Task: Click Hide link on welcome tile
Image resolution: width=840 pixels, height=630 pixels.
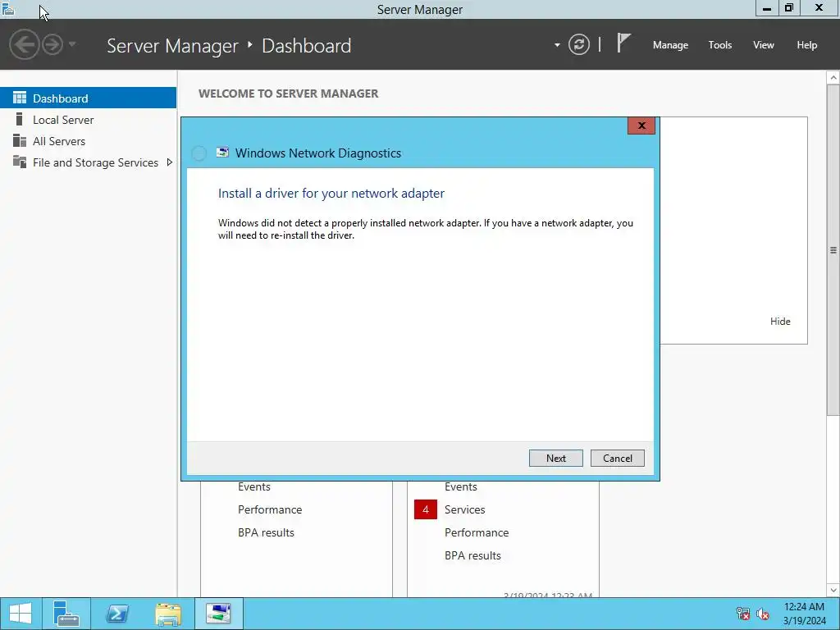Action: coord(780,322)
